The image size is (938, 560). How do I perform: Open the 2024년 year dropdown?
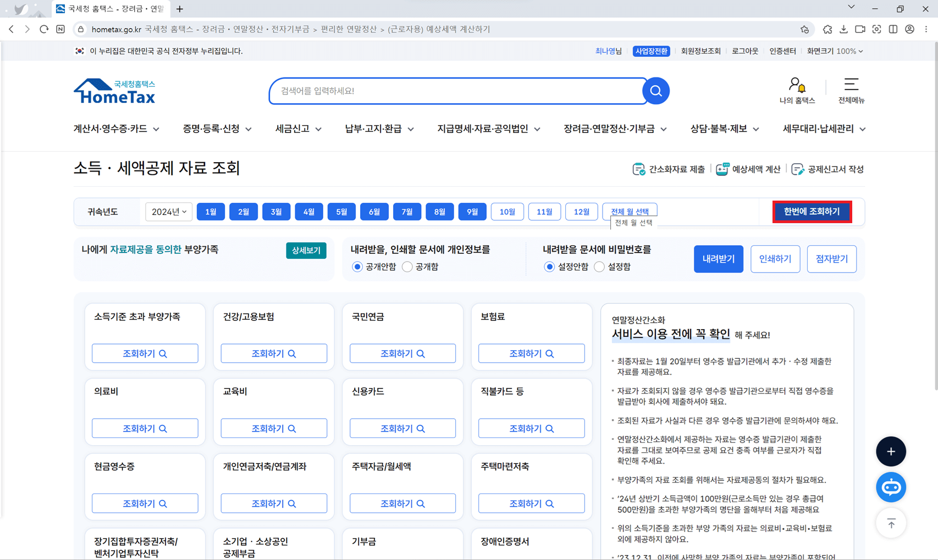(168, 212)
